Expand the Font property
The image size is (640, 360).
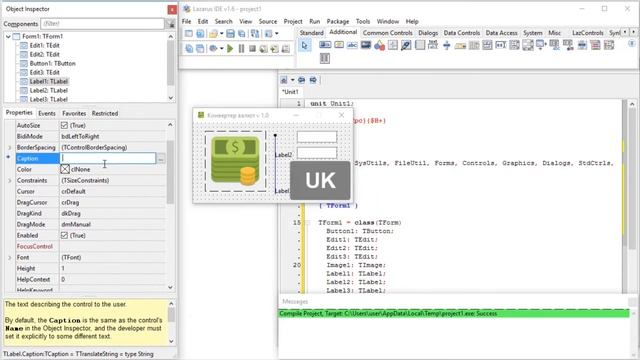point(10,258)
